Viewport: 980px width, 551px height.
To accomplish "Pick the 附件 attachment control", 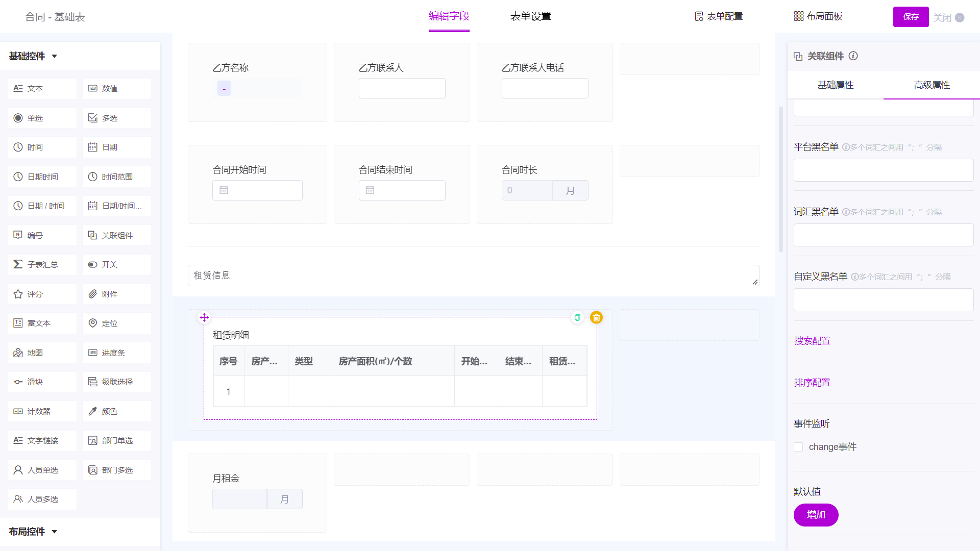I will pos(117,294).
